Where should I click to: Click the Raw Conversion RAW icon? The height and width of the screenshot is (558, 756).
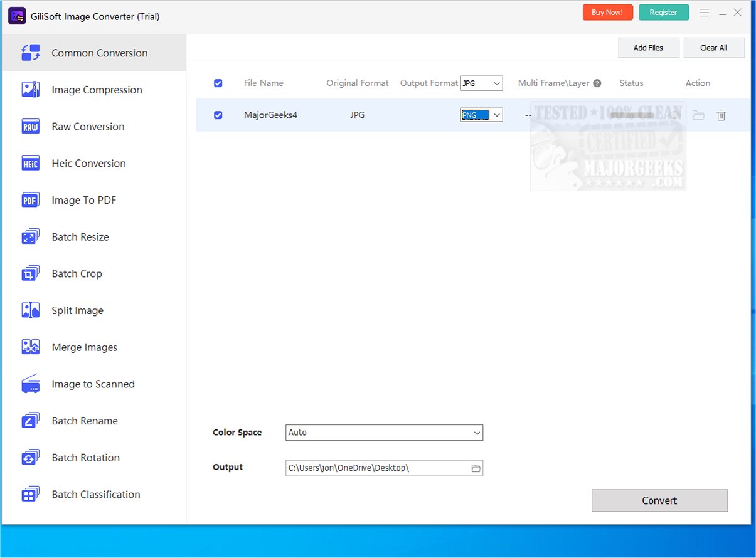point(31,127)
